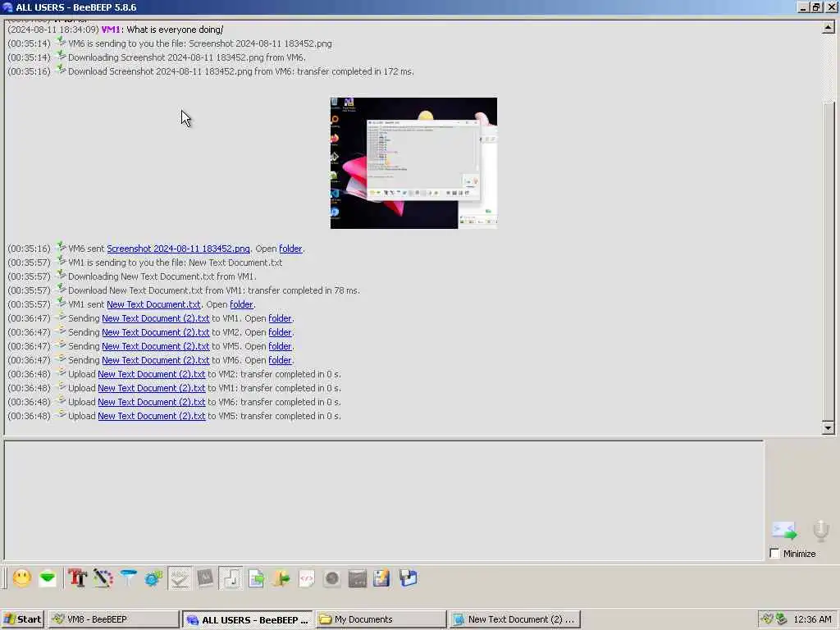The height and width of the screenshot is (630, 840).
Task: Click the blue message filter funnel icon
Action: [x=129, y=578]
